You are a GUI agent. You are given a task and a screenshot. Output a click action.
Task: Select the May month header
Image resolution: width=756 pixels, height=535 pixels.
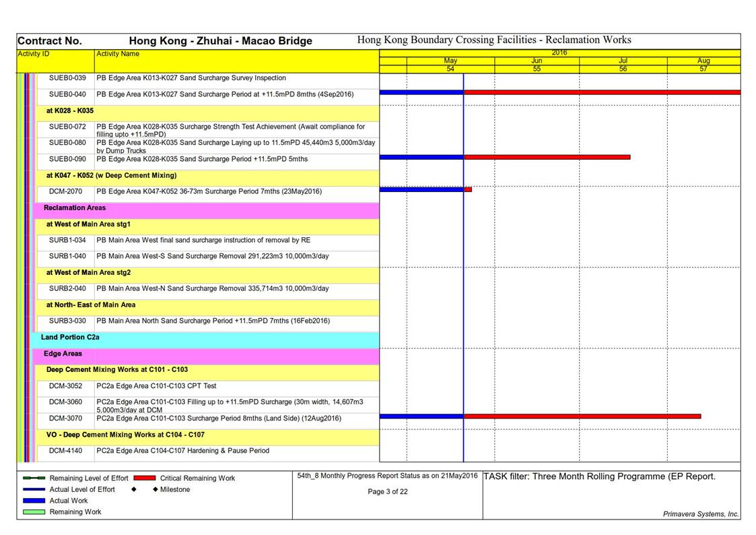click(x=450, y=61)
